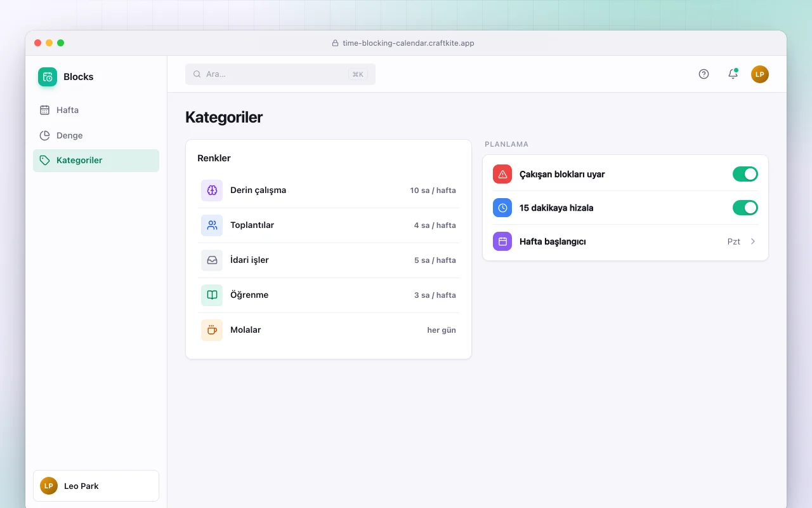Click the lock icon in the address bar
The image size is (812, 508).
click(x=336, y=43)
